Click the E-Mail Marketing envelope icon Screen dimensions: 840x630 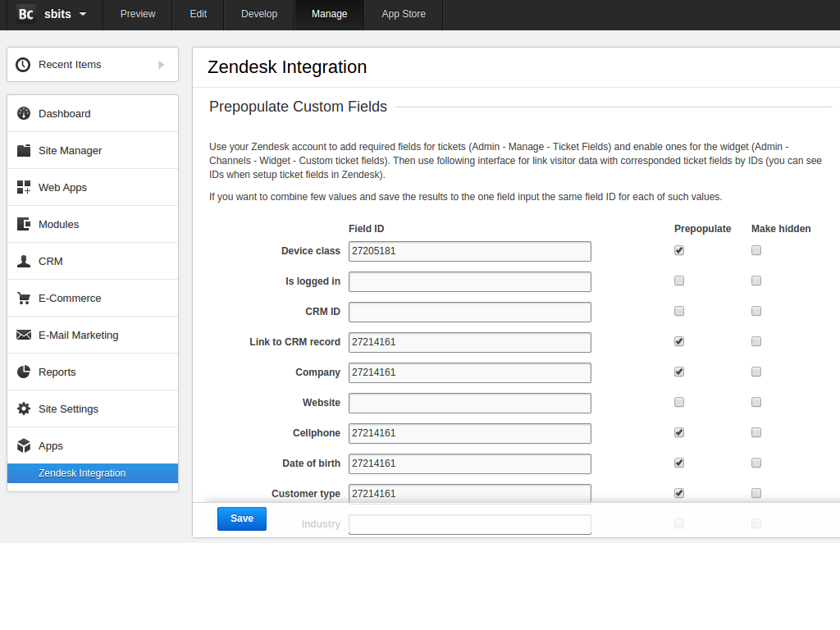point(24,335)
